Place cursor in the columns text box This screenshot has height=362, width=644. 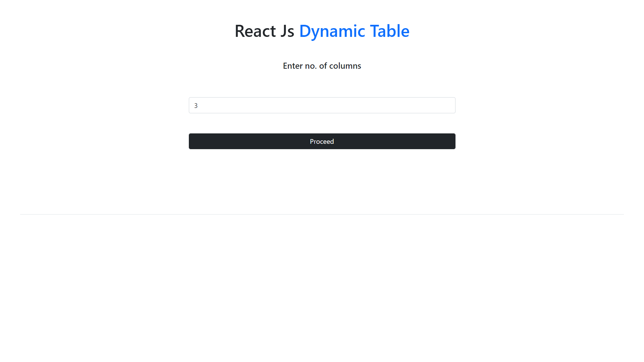(302, 105)
